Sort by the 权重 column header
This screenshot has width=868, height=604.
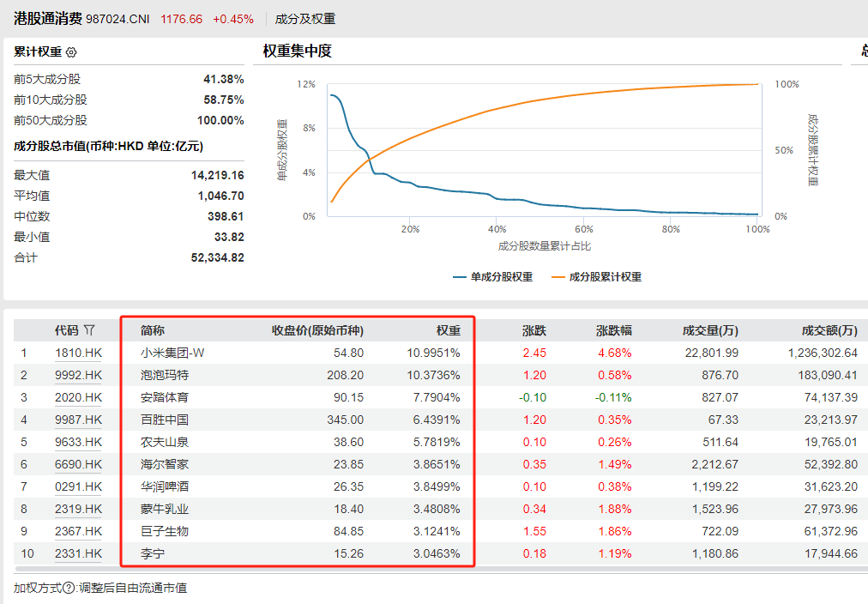tap(449, 330)
